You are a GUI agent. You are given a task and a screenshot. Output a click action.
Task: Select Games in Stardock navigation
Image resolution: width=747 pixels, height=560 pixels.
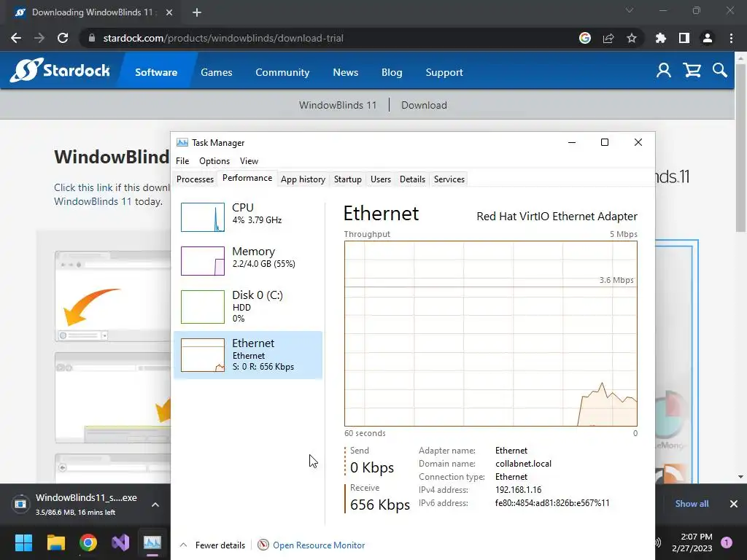(216, 72)
